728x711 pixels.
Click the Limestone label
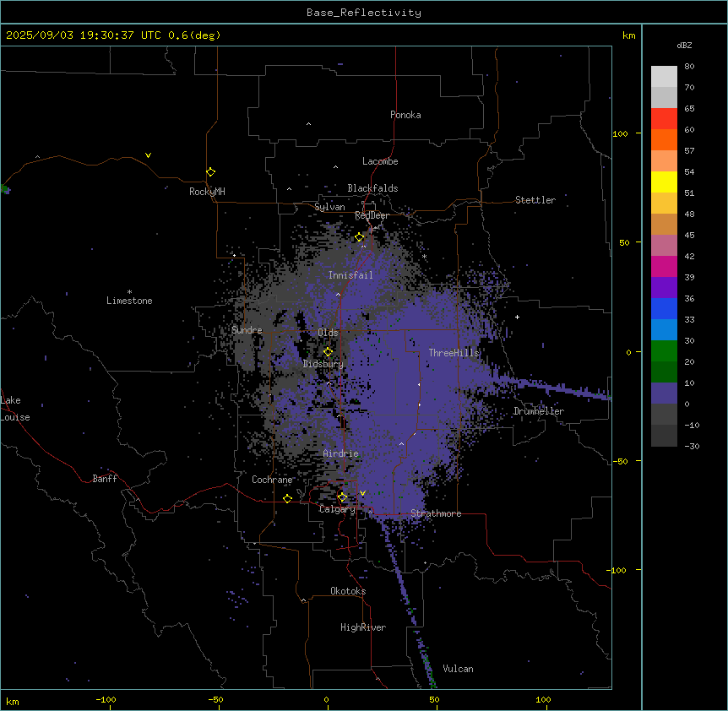click(x=129, y=301)
